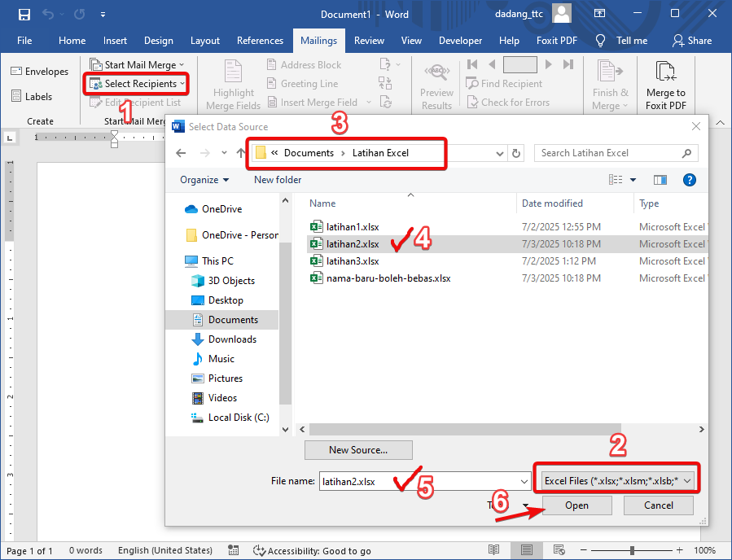The image size is (732, 560).
Task: Sort by Name column header
Action: [322, 203]
